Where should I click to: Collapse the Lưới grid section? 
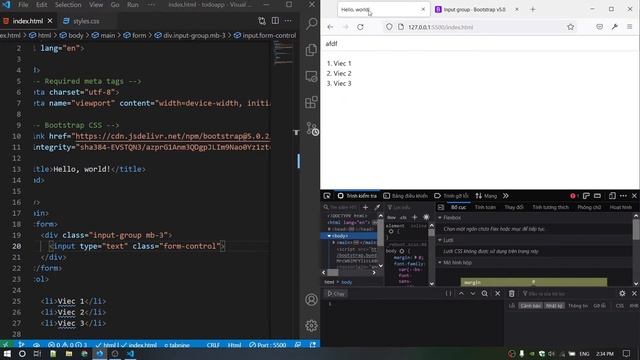click(x=440, y=240)
